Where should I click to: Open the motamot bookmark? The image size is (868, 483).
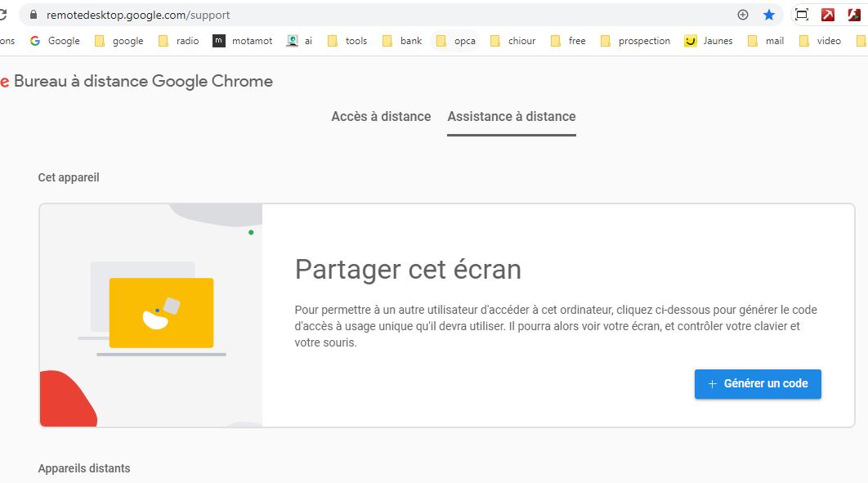(243, 41)
